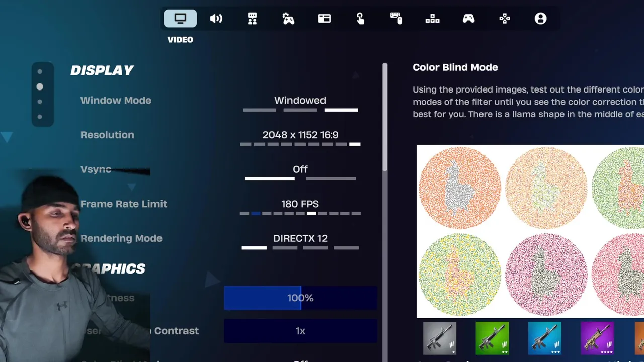
Task: Click the pink llama test circle, bottom middle
Action: coord(546,275)
